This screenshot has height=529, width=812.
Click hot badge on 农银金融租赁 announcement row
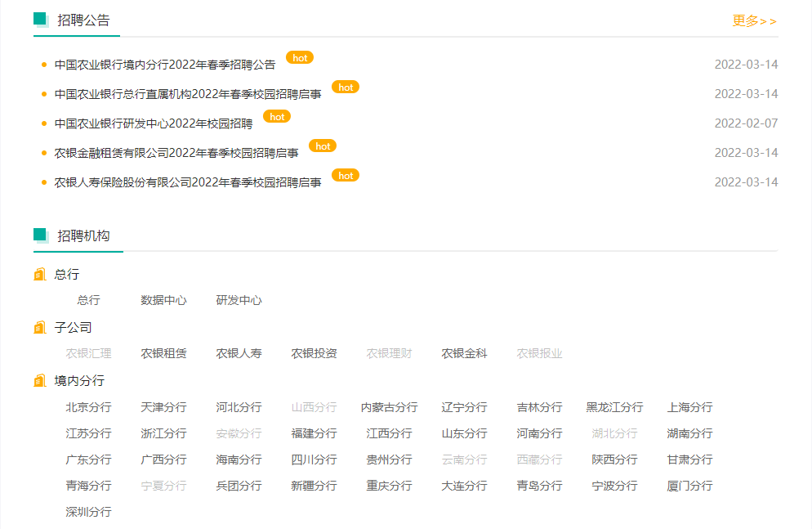click(x=323, y=146)
